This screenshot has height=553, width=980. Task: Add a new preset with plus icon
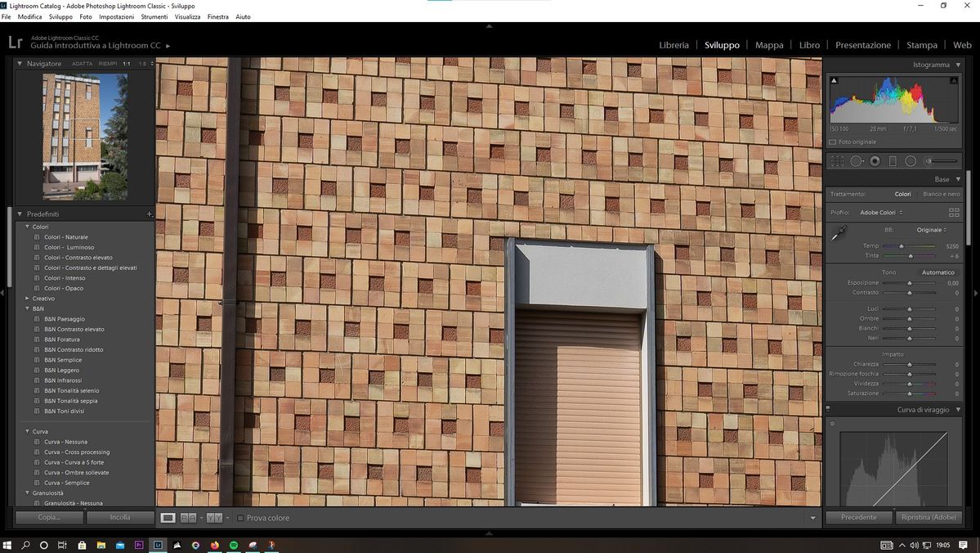(x=149, y=214)
